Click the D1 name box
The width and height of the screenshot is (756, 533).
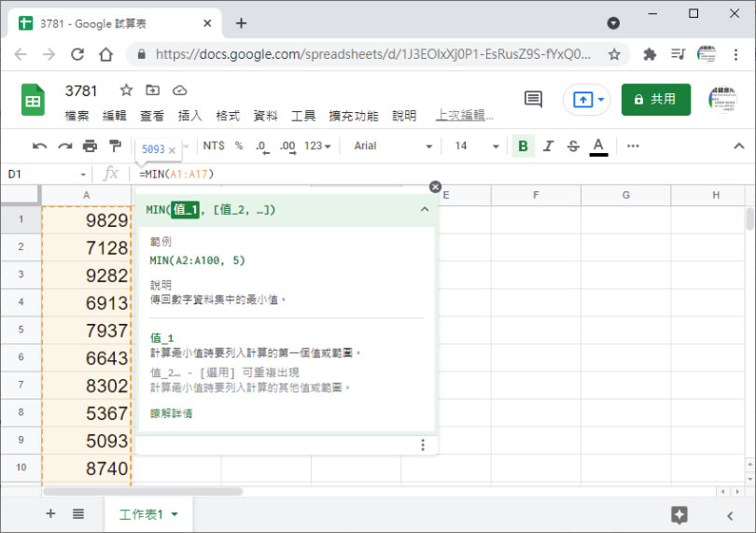coord(41,175)
